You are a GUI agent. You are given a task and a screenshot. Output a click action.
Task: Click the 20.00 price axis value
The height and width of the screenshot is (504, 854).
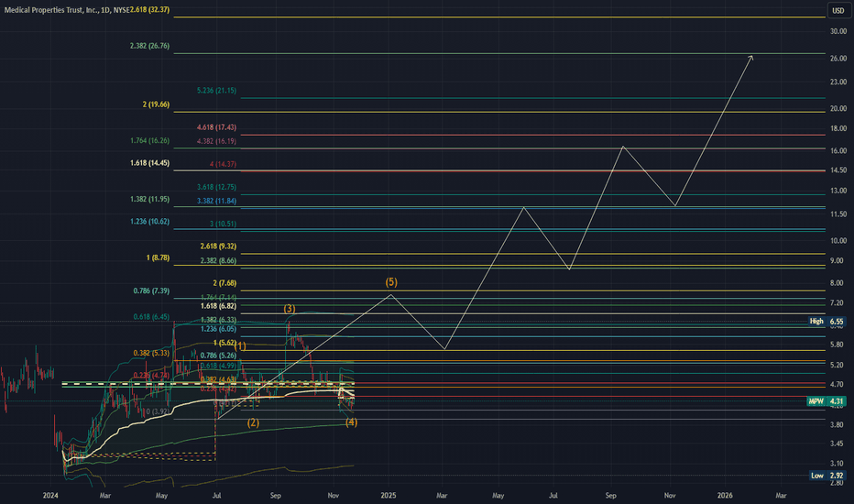(838, 108)
